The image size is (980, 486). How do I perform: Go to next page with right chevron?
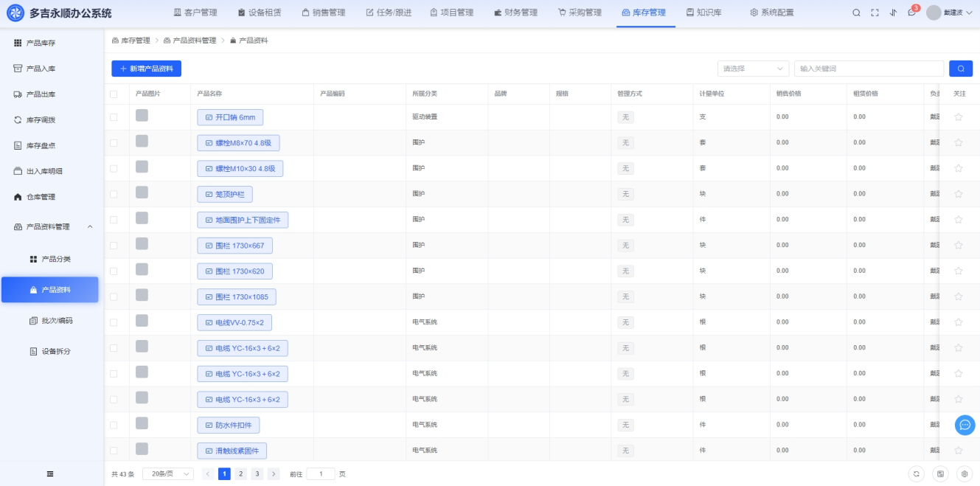pos(274,474)
